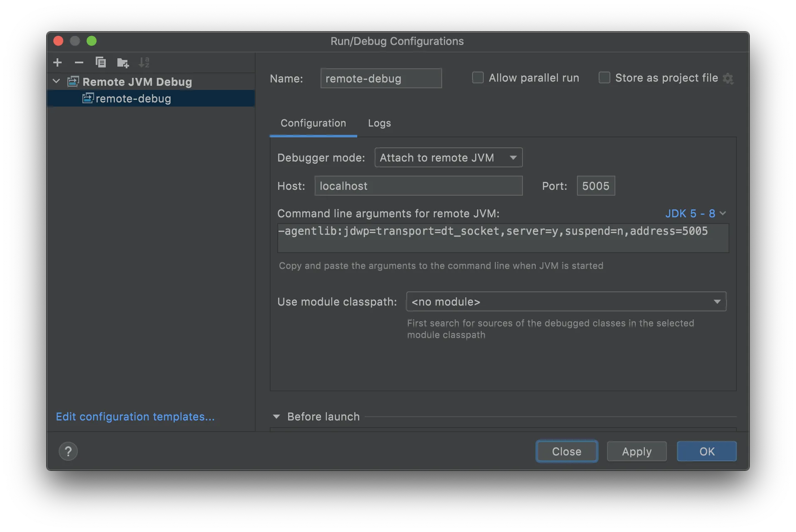Select the Configuration tab
The height and width of the screenshot is (532, 796).
[313, 123]
